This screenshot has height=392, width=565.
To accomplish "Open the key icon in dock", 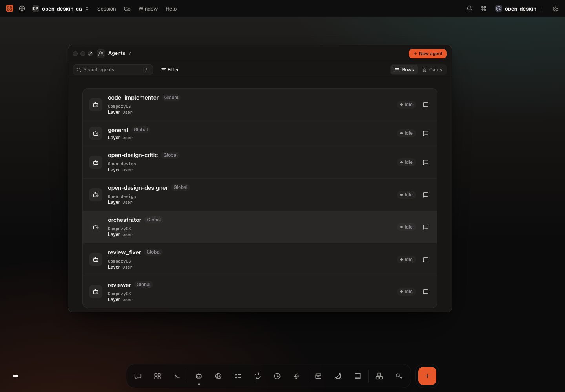I will coord(399,376).
